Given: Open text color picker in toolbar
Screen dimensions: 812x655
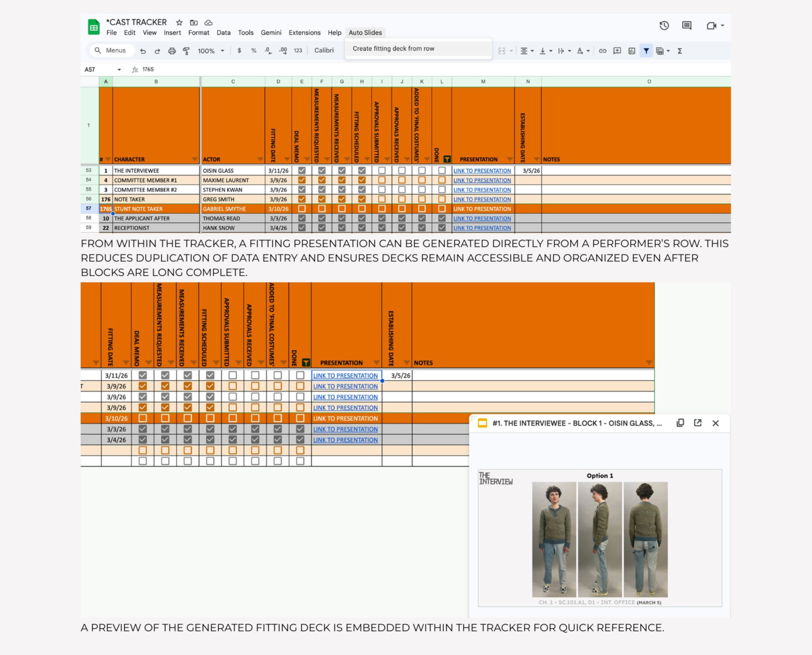Looking at the screenshot, I should (x=583, y=51).
